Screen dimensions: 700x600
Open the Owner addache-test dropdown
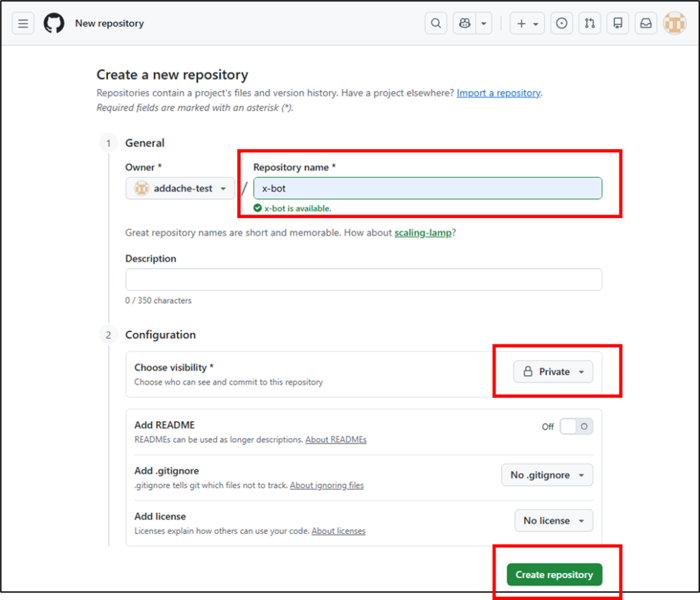click(180, 189)
